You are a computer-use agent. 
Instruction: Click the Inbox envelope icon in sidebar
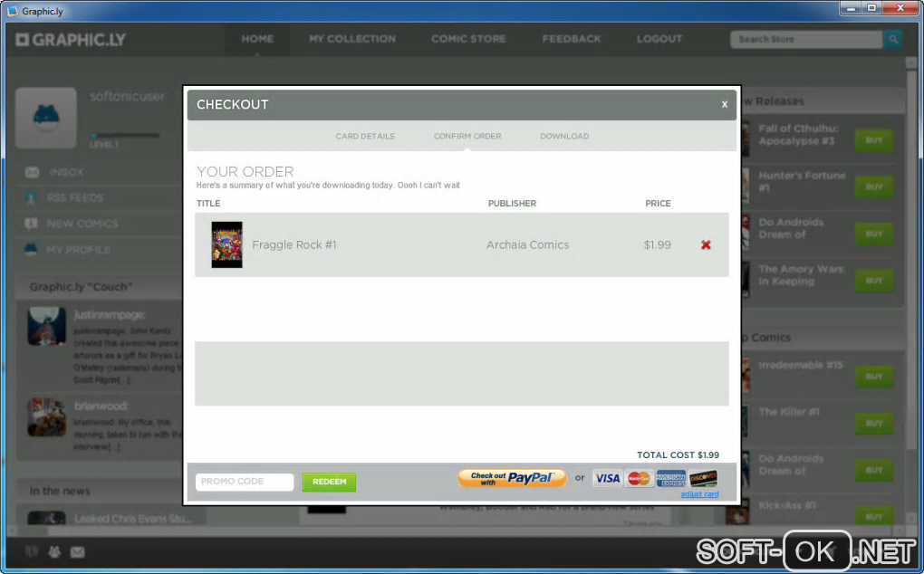[32, 172]
